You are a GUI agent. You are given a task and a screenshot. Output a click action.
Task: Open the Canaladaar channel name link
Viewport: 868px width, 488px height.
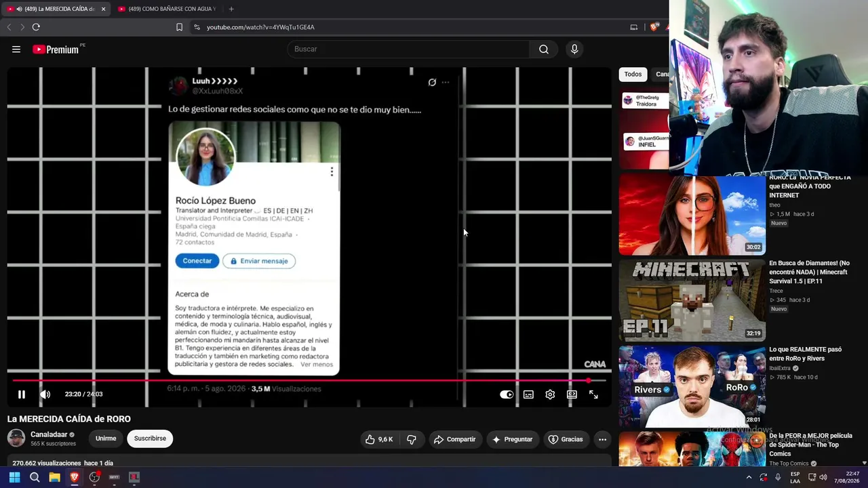pos(49,434)
